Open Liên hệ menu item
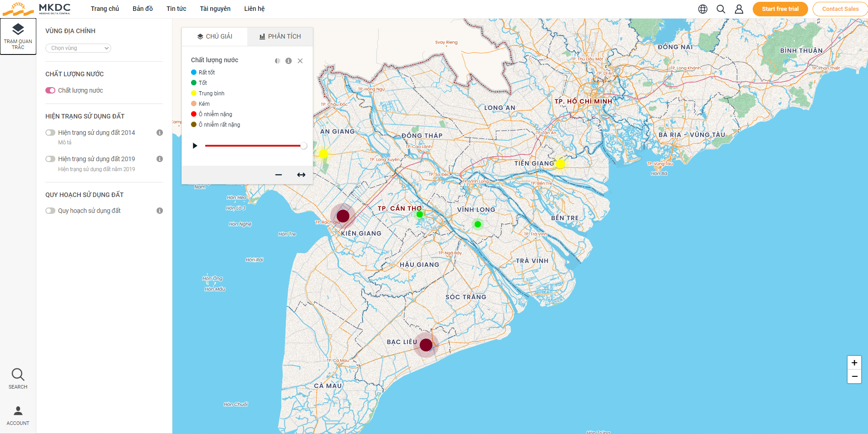The width and height of the screenshot is (868, 434). point(254,9)
